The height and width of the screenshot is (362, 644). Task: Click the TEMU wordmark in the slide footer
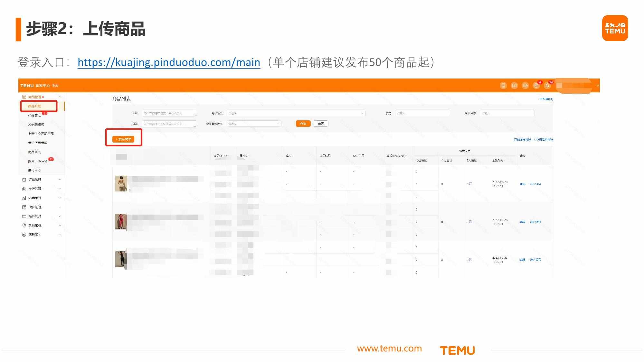coord(457,350)
